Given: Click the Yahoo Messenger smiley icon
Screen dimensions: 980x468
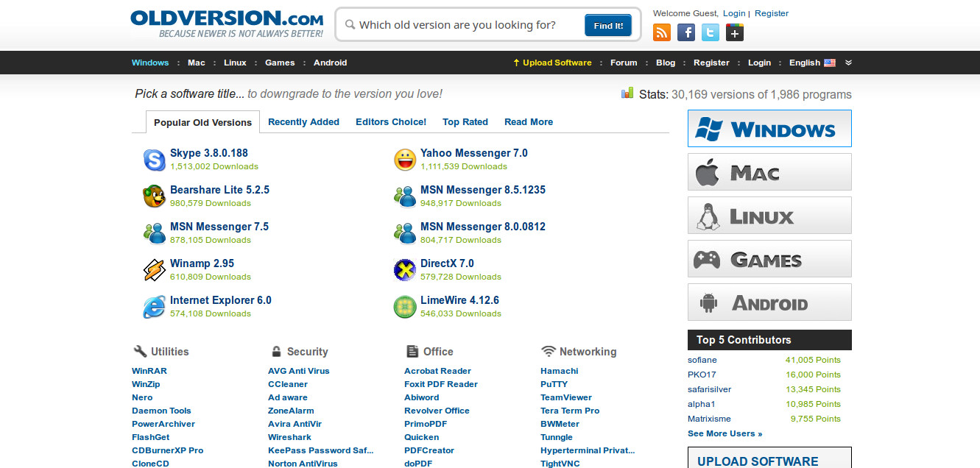Looking at the screenshot, I should pos(405,160).
